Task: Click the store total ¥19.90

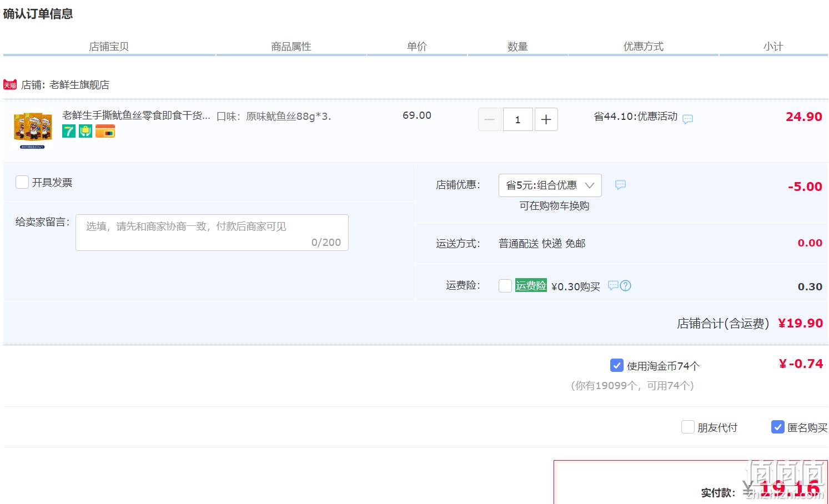Action: tap(801, 323)
